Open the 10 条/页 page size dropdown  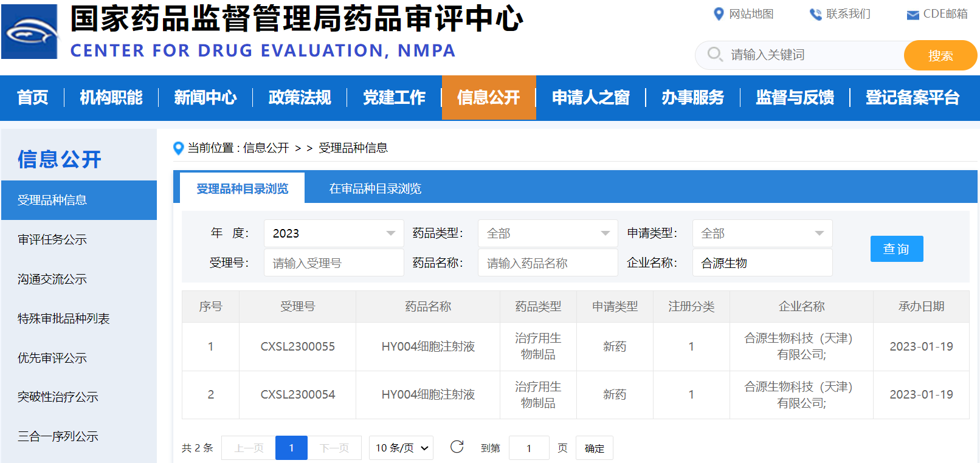point(401,448)
